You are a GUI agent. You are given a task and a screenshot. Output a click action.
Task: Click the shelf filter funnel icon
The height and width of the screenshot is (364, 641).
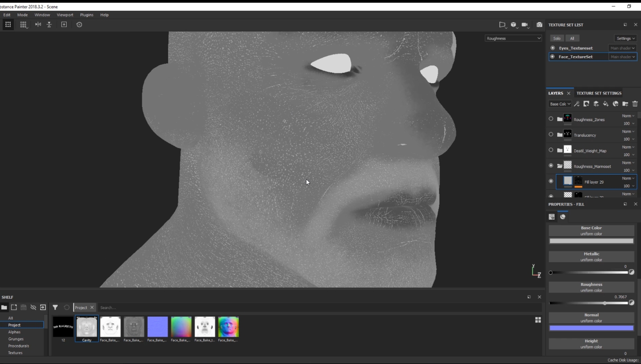point(55,307)
